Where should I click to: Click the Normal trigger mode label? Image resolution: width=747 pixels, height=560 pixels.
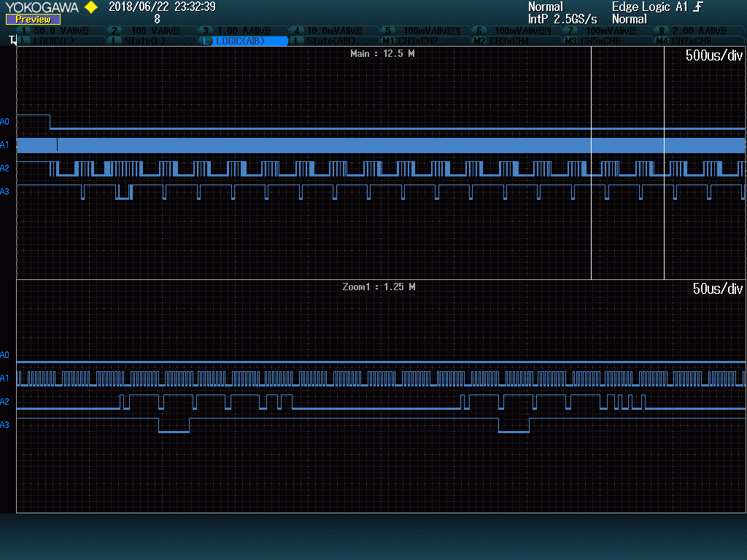coord(546,7)
